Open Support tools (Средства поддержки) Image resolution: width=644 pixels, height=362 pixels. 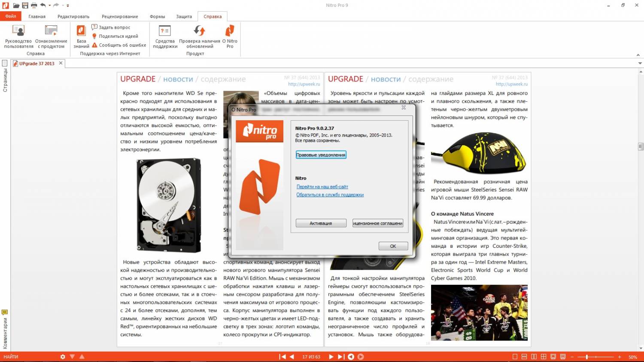tap(165, 37)
